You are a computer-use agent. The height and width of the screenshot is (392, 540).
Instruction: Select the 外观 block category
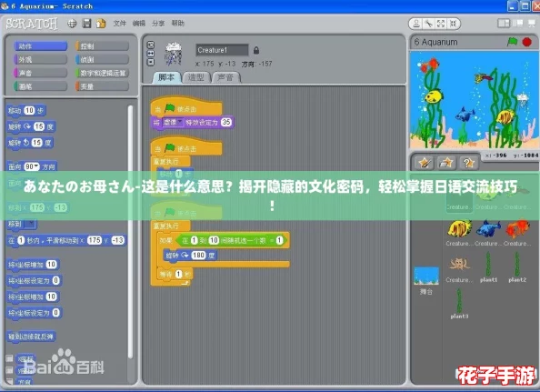coord(40,60)
